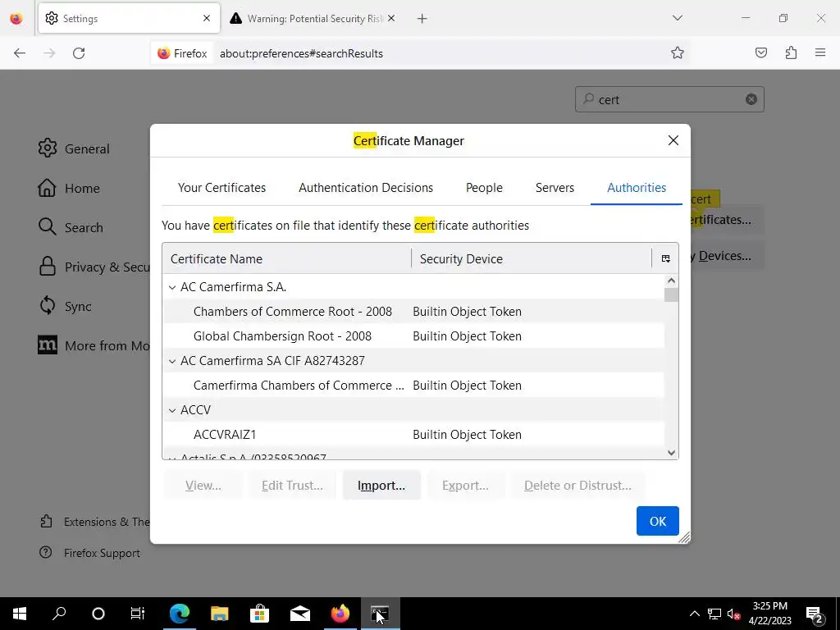Select Global Chambersign Root - 2008
Screen dimensions: 840x630
pyautogui.click(x=413, y=336)
